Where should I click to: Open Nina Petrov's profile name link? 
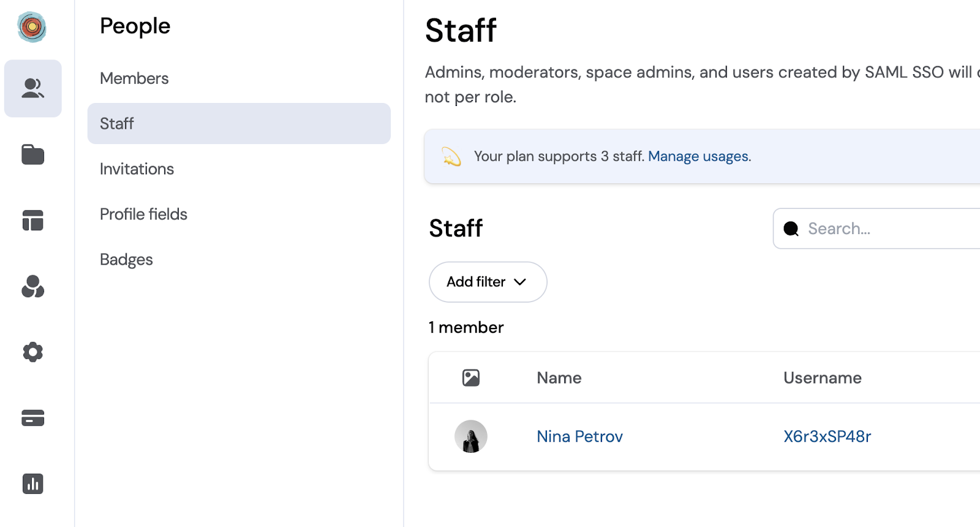[579, 436]
